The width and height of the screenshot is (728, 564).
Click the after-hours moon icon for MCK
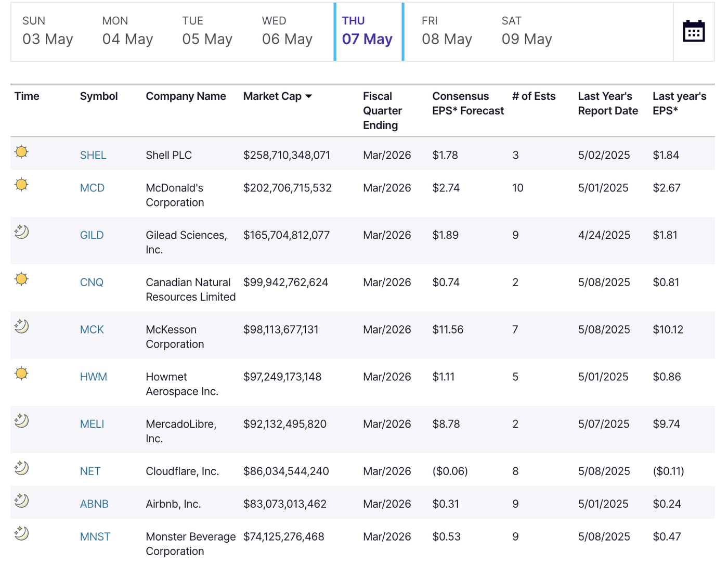[x=21, y=326]
